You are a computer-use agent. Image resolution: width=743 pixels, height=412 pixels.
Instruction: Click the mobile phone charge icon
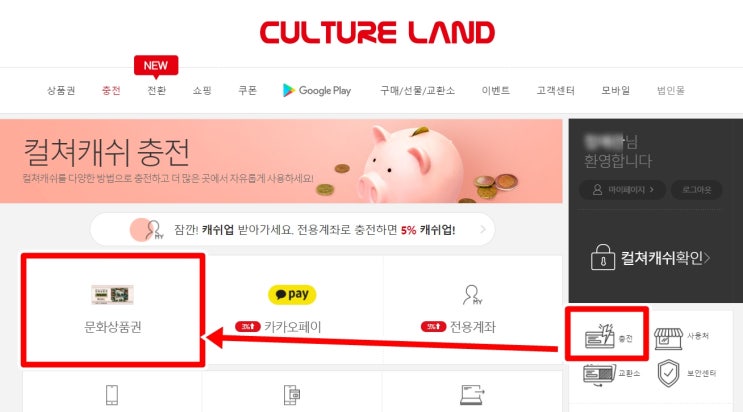click(112, 395)
